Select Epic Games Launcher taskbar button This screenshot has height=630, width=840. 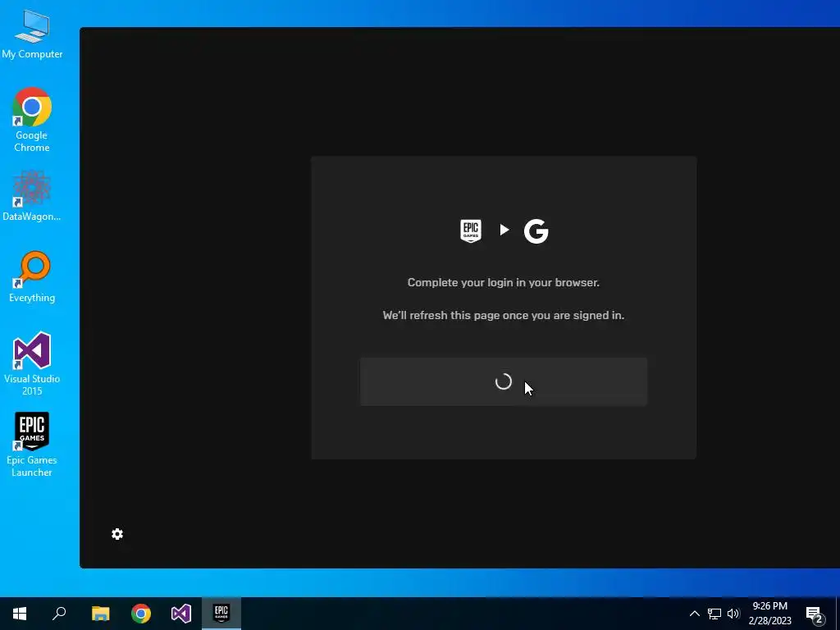221,614
